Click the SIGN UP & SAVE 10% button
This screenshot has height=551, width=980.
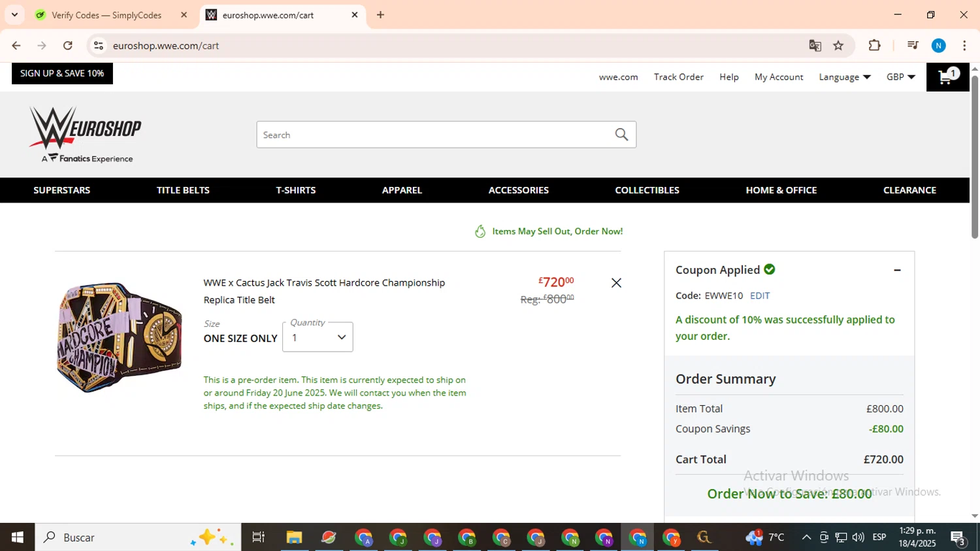tap(62, 73)
